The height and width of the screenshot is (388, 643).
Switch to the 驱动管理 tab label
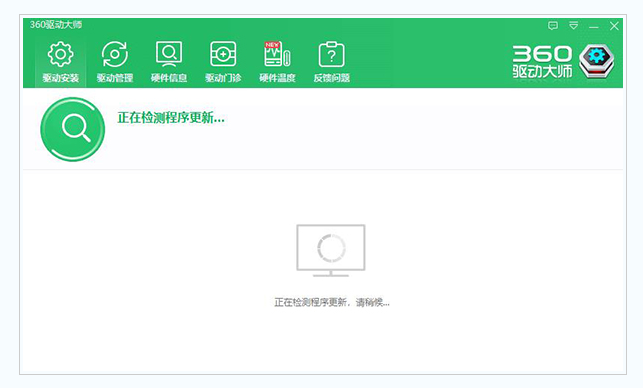click(x=115, y=78)
